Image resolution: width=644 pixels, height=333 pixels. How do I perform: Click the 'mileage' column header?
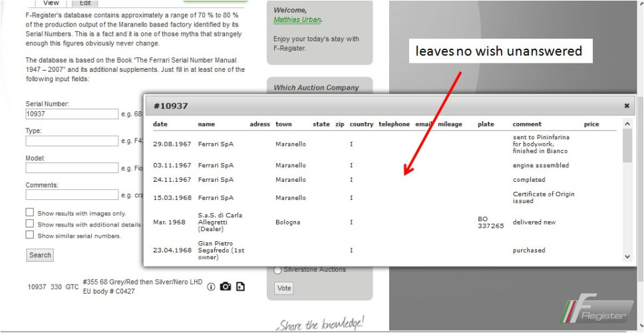(x=450, y=124)
